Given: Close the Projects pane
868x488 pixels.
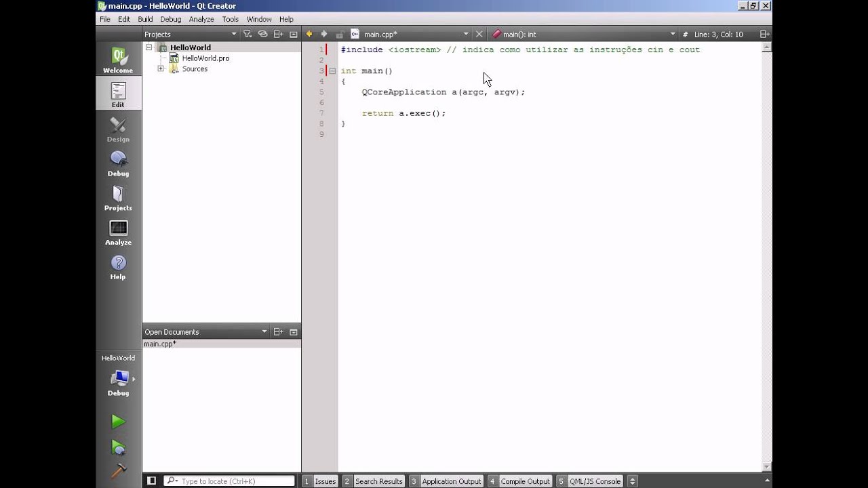Looking at the screenshot, I should [294, 34].
